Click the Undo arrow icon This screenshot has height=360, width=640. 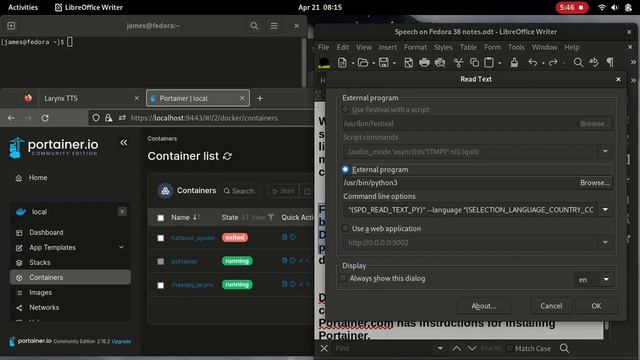click(533, 62)
